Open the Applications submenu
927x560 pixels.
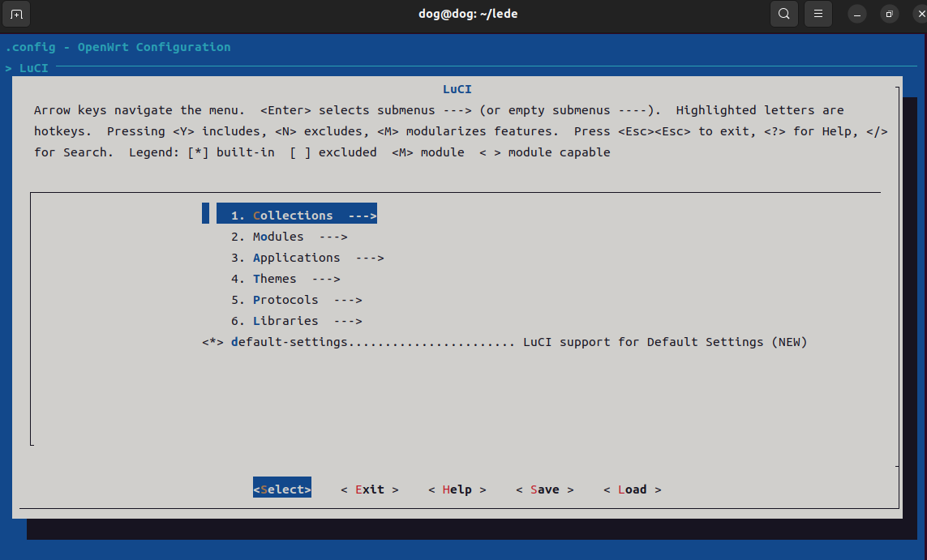(x=307, y=259)
